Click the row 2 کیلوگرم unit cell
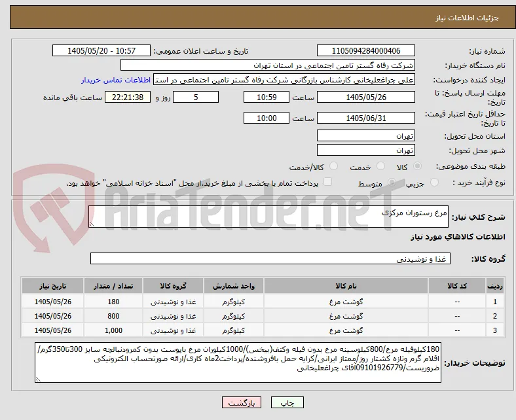The image size is (516, 420). tap(233, 316)
